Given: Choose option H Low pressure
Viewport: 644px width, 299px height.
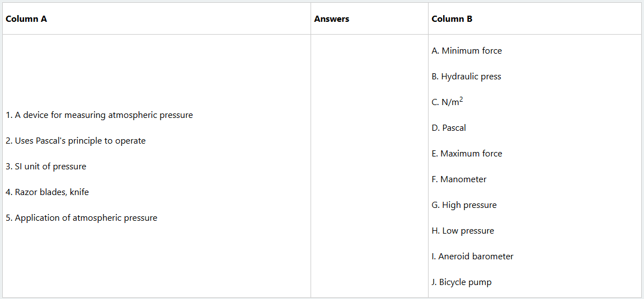Looking at the screenshot, I should (x=463, y=231).
